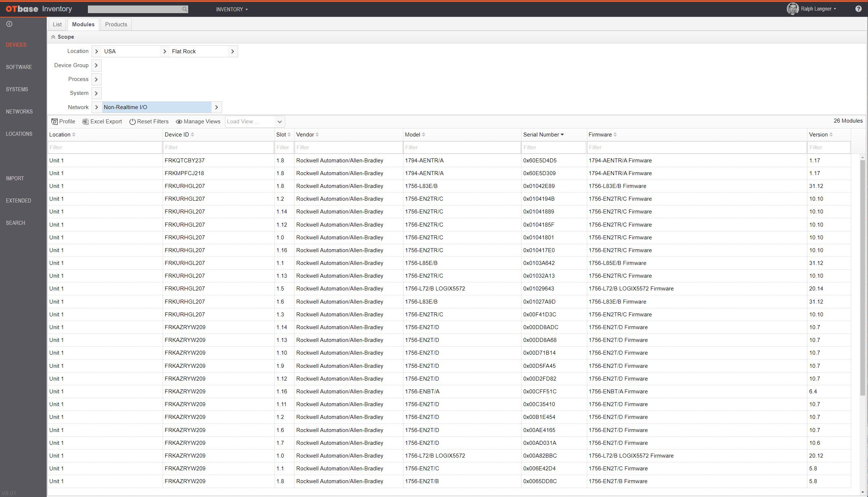Click the top global search field

coord(138,9)
